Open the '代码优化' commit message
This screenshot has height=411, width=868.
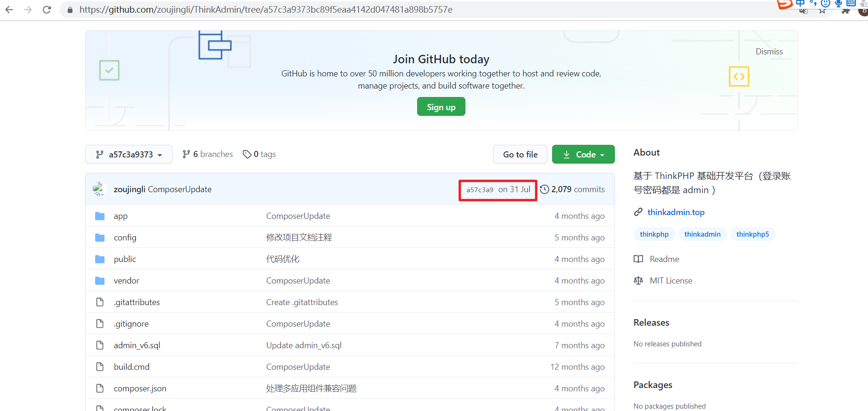pyautogui.click(x=283, y=259)
